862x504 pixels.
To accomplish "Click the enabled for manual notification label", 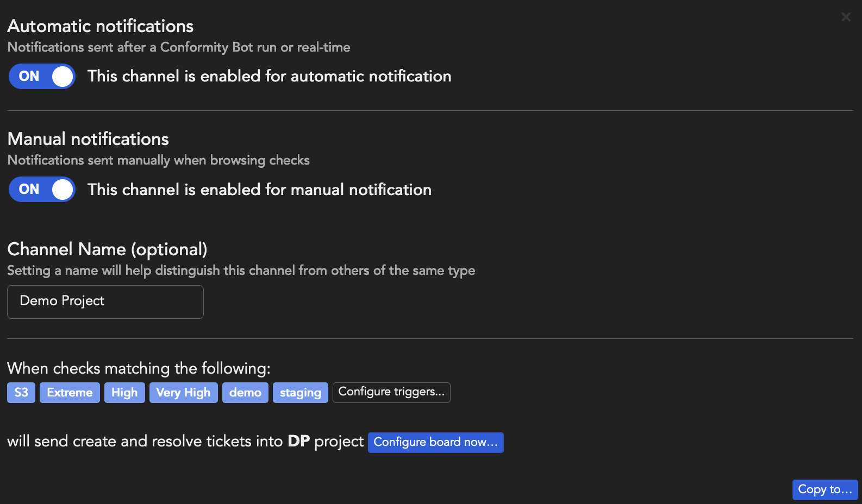I will (x=259, y=190).
